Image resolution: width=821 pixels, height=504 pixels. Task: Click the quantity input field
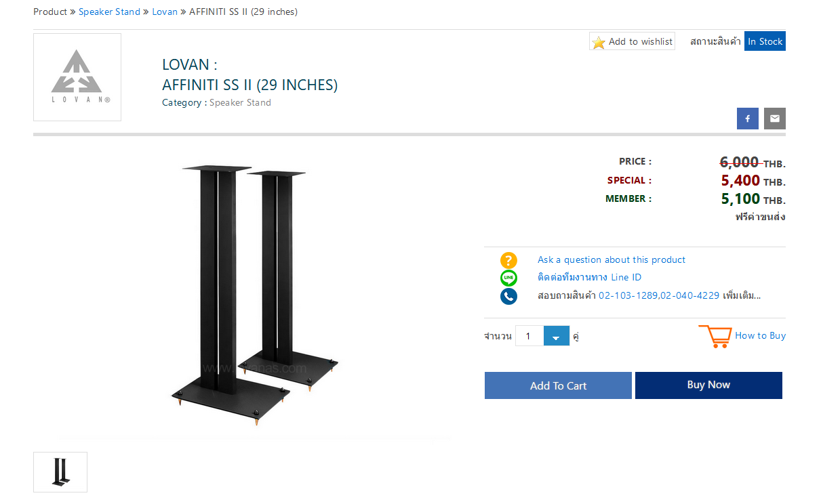pyautogui.click(x=529, y=336)
